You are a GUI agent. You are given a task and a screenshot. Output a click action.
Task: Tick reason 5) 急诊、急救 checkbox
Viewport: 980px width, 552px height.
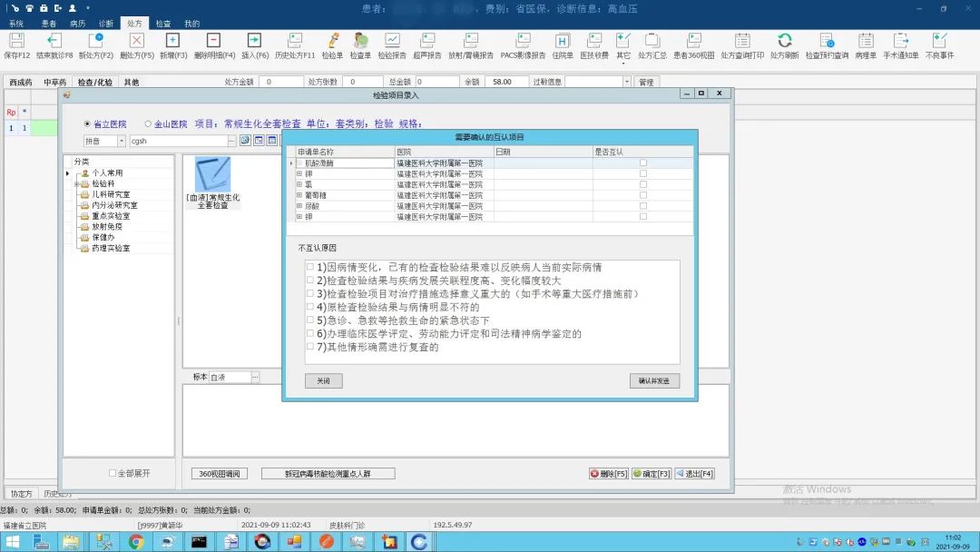310,320
